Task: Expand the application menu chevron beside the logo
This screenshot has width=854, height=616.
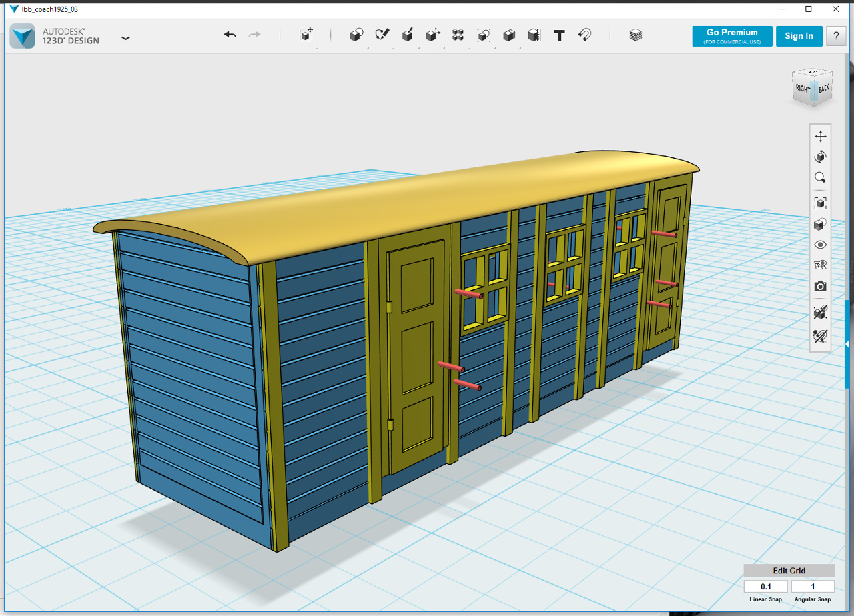Action: [125, 38]
